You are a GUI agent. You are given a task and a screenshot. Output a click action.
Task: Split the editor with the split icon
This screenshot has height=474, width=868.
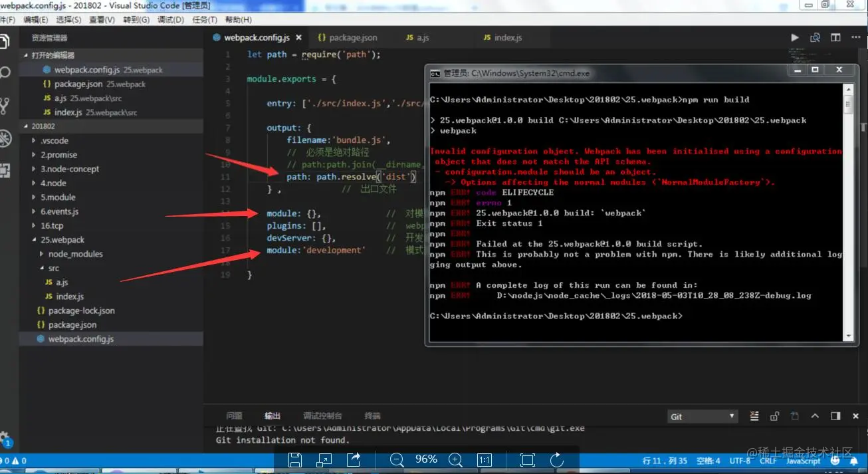tap(835, 38)
